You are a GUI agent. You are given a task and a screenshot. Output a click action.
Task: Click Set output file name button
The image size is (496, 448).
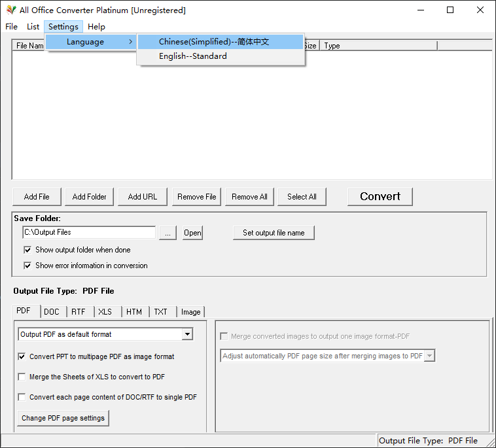click(274, 233)
